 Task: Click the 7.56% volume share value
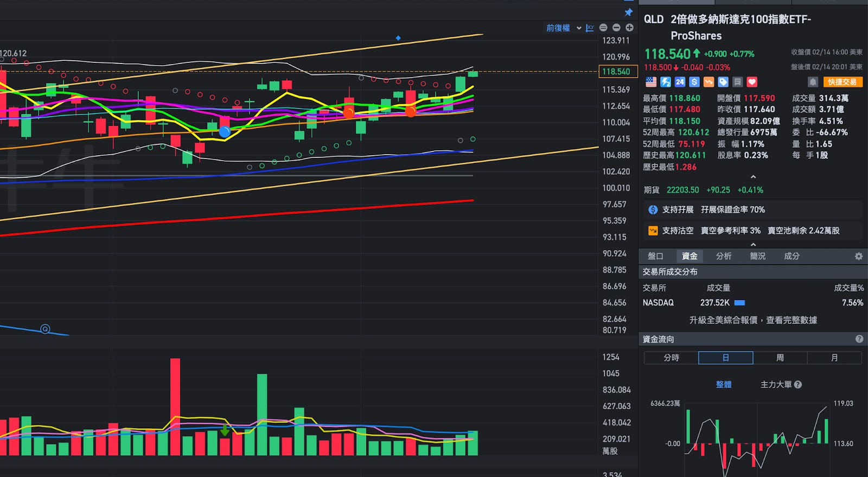pos(852,303)
